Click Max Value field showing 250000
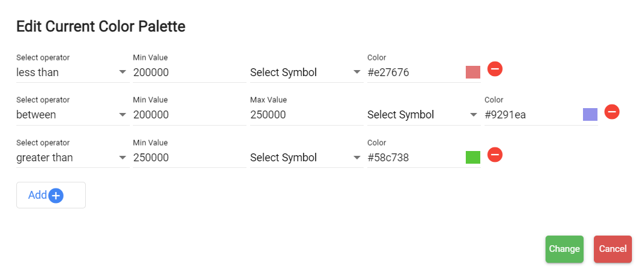Screen dimensions: 644x270 click(x=306, y=115)
